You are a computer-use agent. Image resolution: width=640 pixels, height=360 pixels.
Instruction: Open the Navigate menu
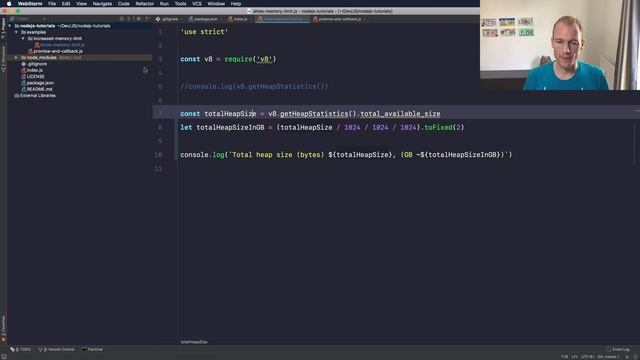102,4
